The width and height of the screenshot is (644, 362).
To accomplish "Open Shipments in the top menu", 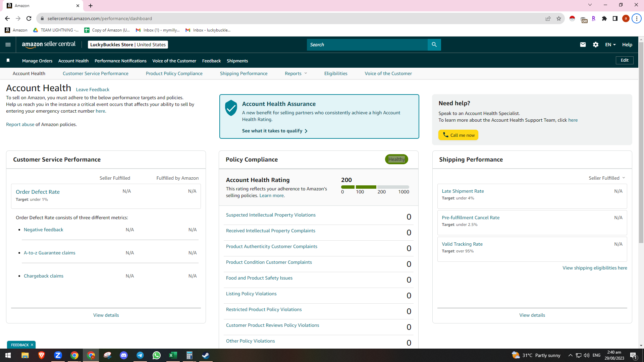I will click(237, 61).
